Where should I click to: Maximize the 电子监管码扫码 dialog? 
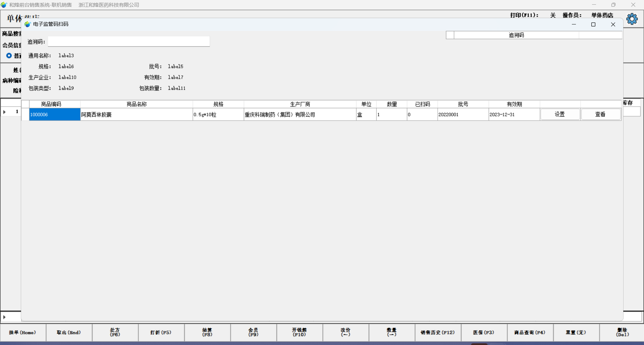(x=593, y=24)
